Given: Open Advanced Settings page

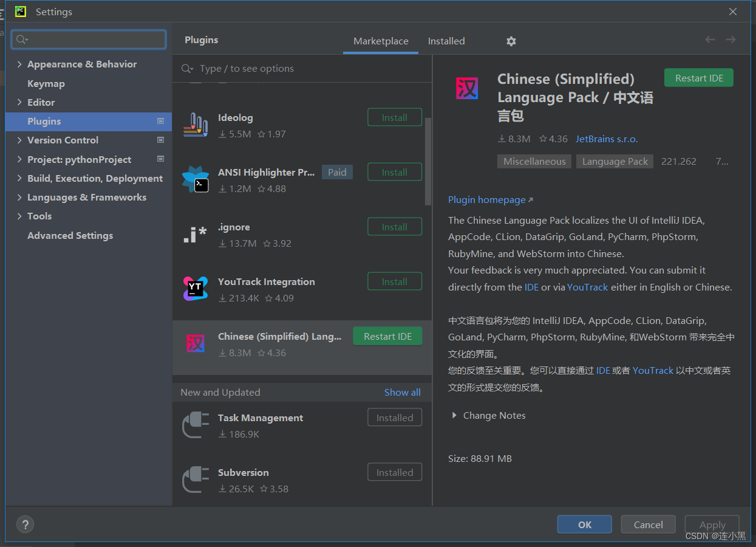Looking at the screenshot, I should tap(70, 235).
